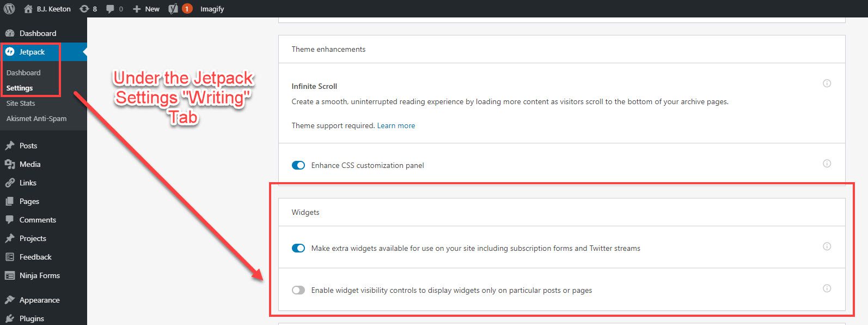Click the Ninja Forms icon
The height and width of the screenshot is (325, 868).
click(x=10, y=275)
